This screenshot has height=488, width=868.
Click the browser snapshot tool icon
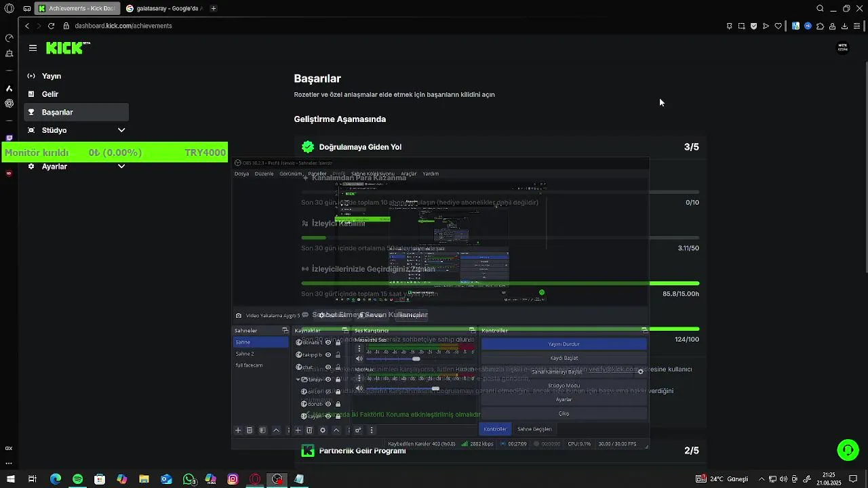coord(741,26)
